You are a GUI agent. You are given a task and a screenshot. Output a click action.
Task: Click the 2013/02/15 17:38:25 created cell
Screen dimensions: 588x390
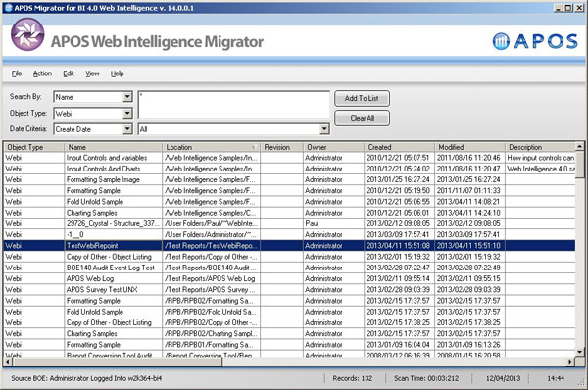click(x=400, y=322)
